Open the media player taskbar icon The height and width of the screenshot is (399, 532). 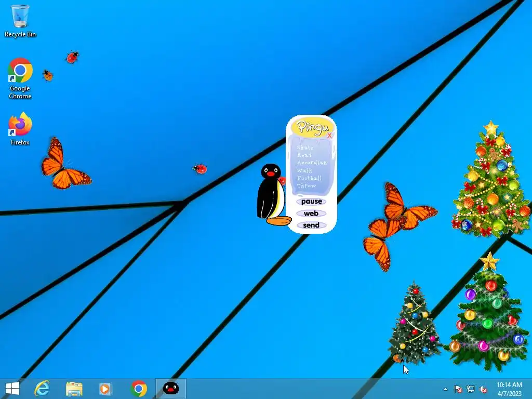(x=105, y=389)
